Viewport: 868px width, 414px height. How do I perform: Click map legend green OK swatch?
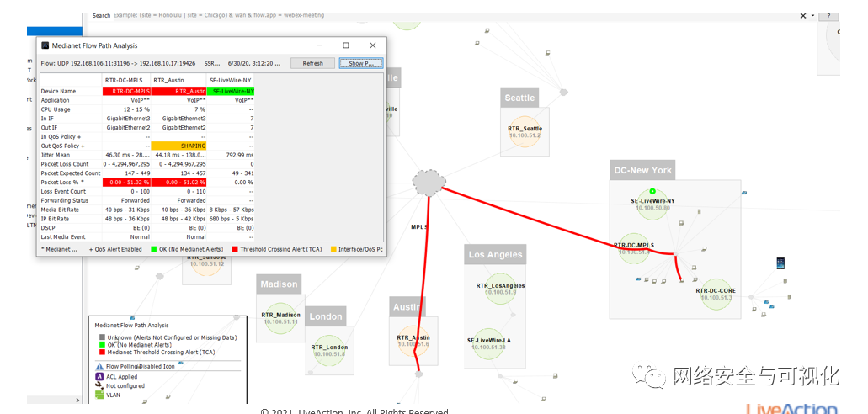point(103,344)
